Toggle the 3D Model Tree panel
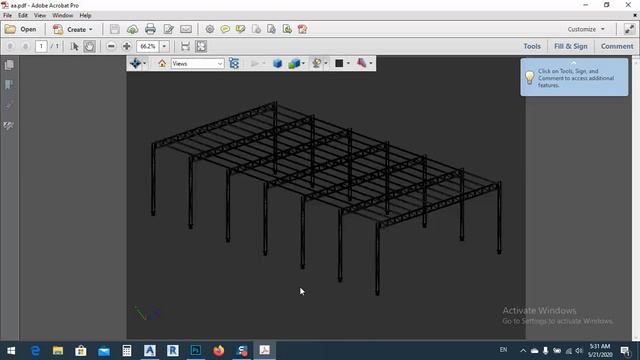 (x=234, y=63)
